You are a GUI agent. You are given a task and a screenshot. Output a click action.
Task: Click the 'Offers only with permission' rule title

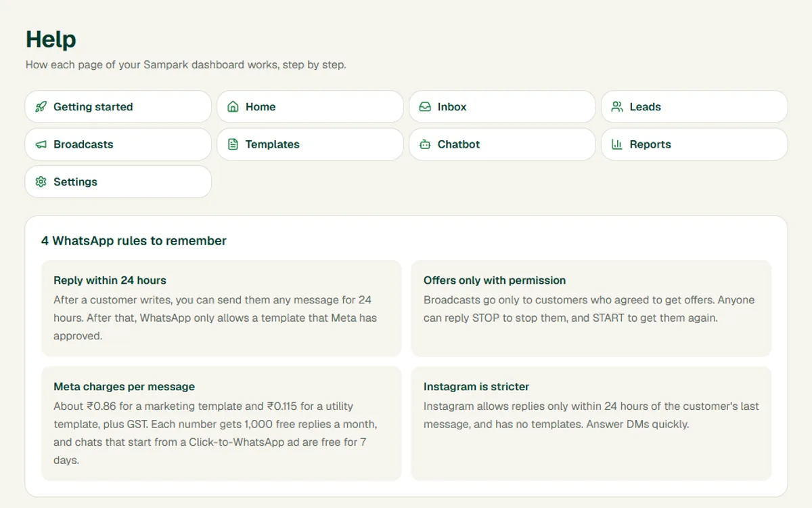(495, 280)
